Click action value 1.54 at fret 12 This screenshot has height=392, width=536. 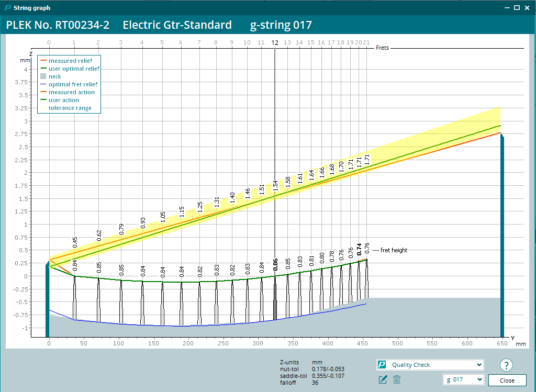click(275, 186)
